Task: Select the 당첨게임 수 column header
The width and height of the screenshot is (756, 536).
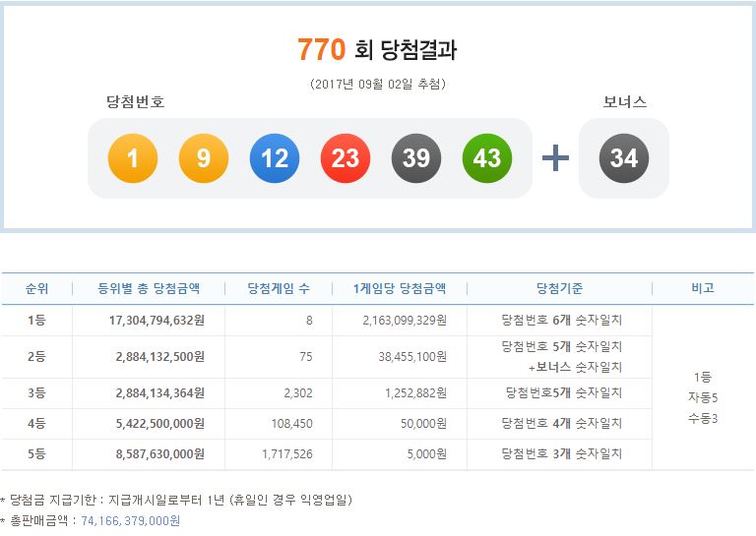Action: click(x=279, y=288)
